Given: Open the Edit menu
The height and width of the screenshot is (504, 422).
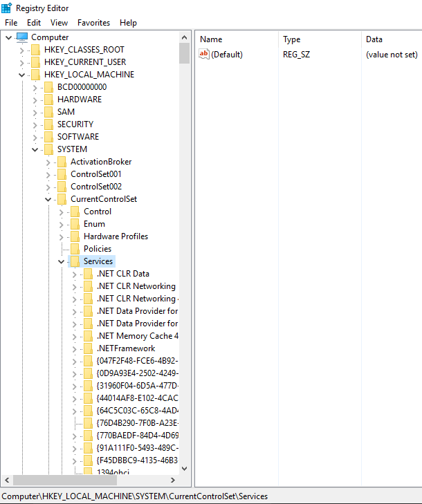Looking at the screenshot, I should tap(34, 23).
